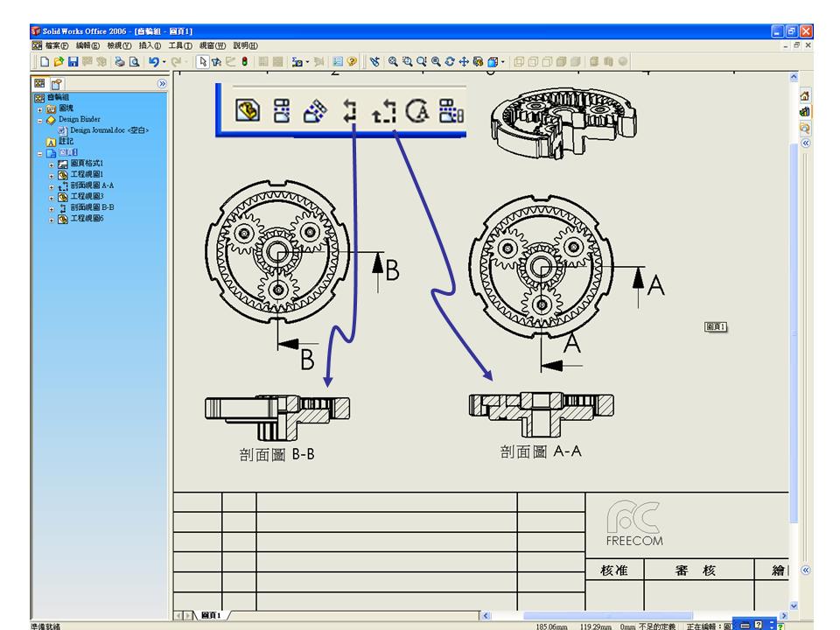
Task: Select the isometric gear assembly view
Action: tap(563, 123)
